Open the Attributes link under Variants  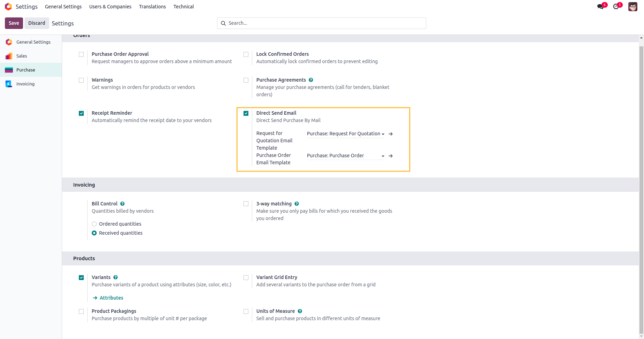point(111,298)
